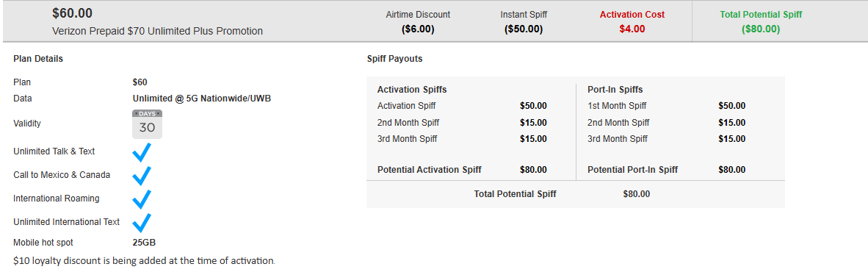Click the Mobile hot spot 25GB value
The image size is (868, 275).
click(x=148, y=243)
